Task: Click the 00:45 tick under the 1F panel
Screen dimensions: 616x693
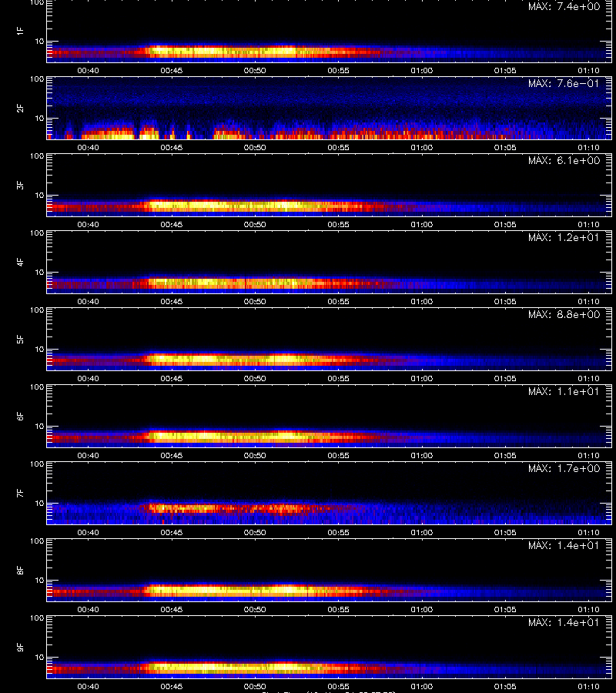Action: click(172, 71)
